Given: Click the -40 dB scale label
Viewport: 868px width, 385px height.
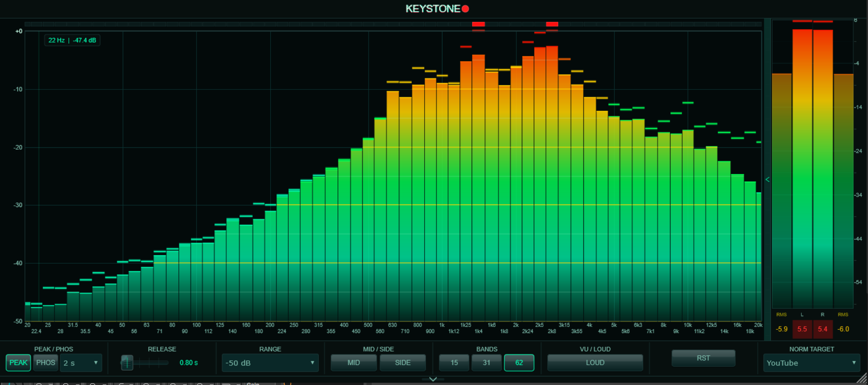Looking at the screenshot, I should point(18,263).
